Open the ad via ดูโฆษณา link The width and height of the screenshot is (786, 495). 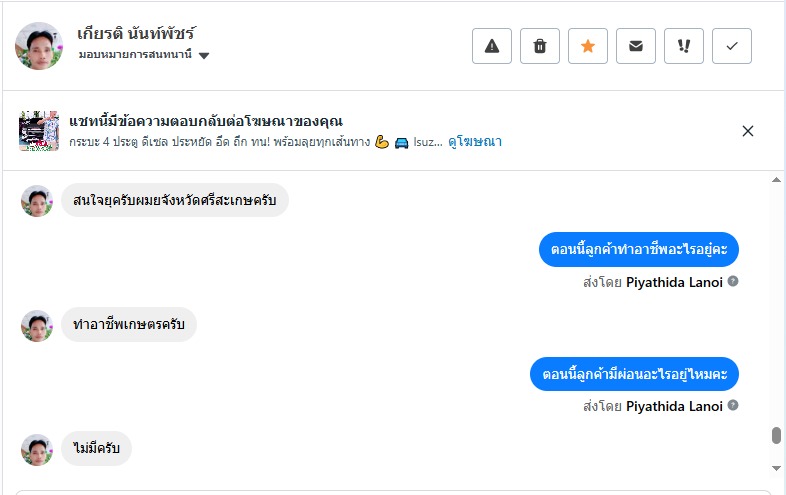(475, 142)
